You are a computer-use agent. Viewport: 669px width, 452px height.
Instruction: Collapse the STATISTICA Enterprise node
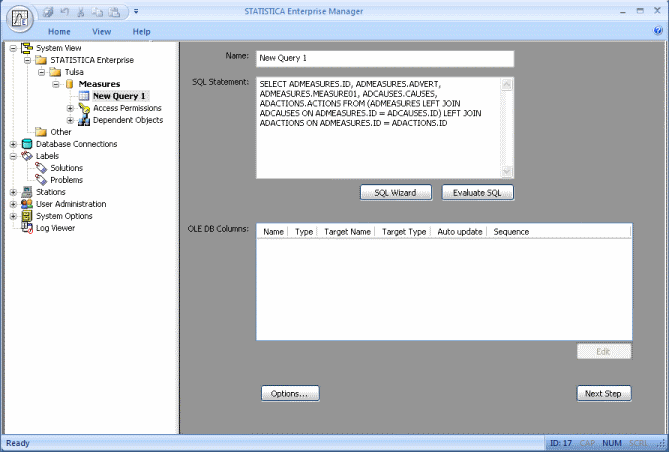pyautogui.click(x=27, y=60)
